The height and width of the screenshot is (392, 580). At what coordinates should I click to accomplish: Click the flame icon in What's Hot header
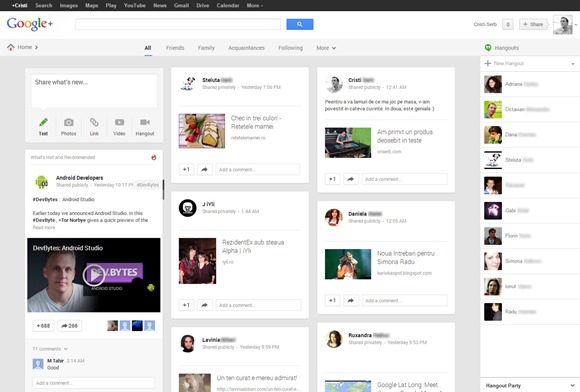pyautogui.click(x=154, y=158)
